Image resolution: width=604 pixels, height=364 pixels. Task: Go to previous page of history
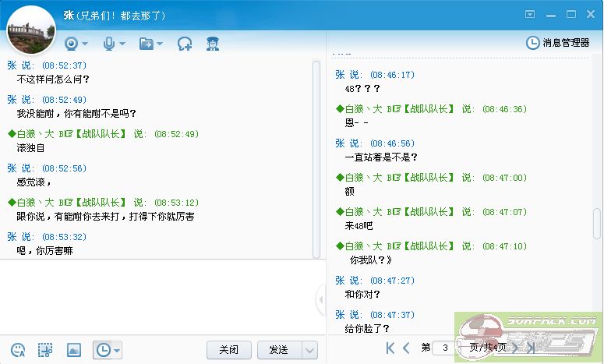click(x=406, y=348)
